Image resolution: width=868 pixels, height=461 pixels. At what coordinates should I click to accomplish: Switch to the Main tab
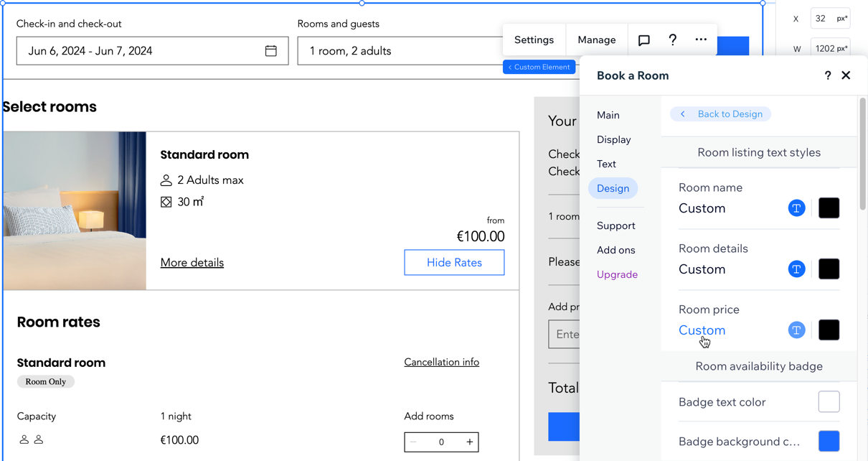pos(608,115)
